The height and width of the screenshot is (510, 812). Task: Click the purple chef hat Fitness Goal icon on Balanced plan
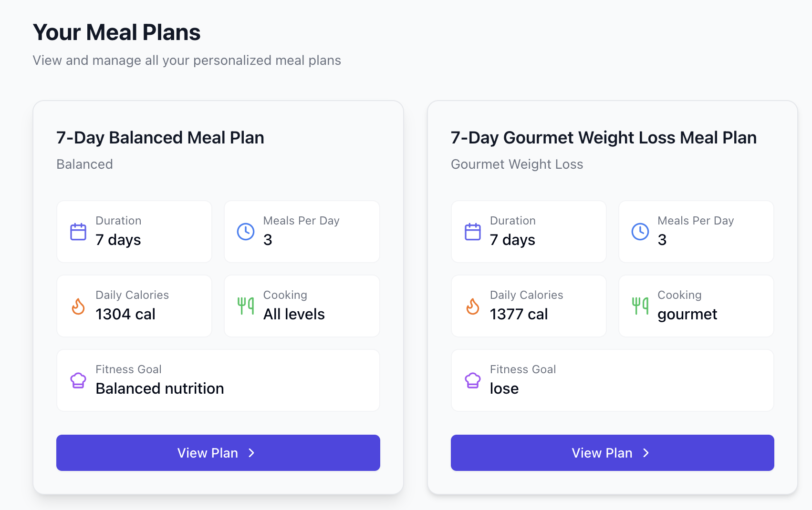[78, 380]
